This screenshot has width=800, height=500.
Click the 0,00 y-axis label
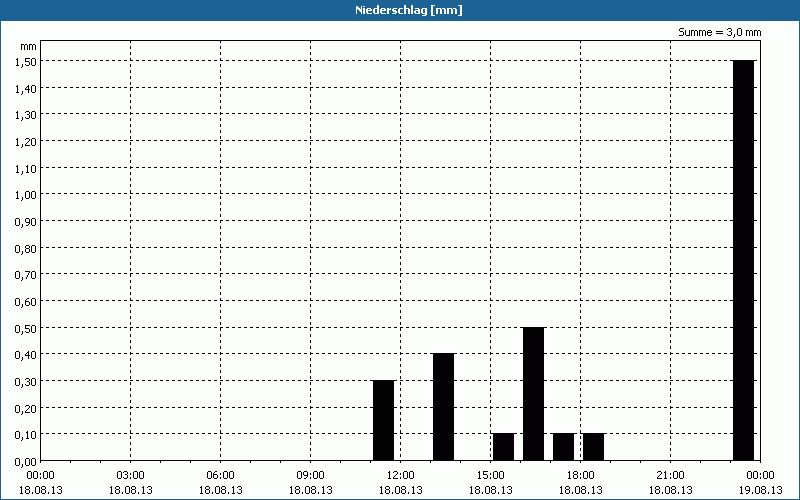point(26,462)
